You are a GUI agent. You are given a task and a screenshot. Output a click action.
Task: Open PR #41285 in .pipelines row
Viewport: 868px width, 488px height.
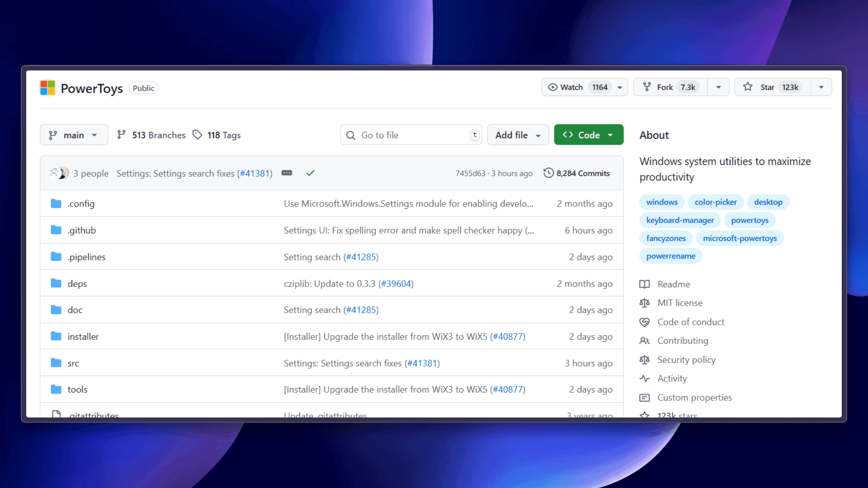point(361,257)
